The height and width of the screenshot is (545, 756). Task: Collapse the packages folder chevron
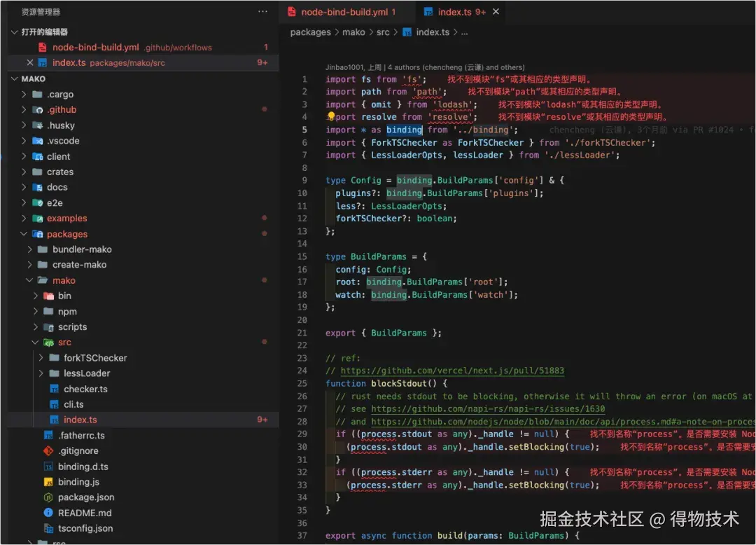[24, 234]
